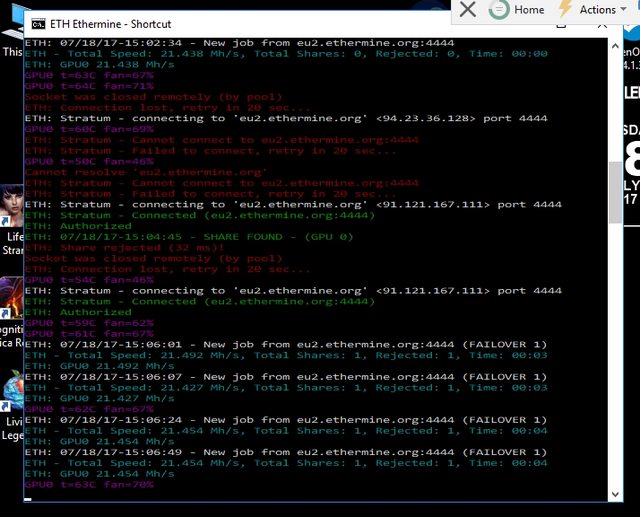The width and height of the screenshot is (640, 517).
Task: Click the 15:06:49 New job line
Action: coord(286,452)
